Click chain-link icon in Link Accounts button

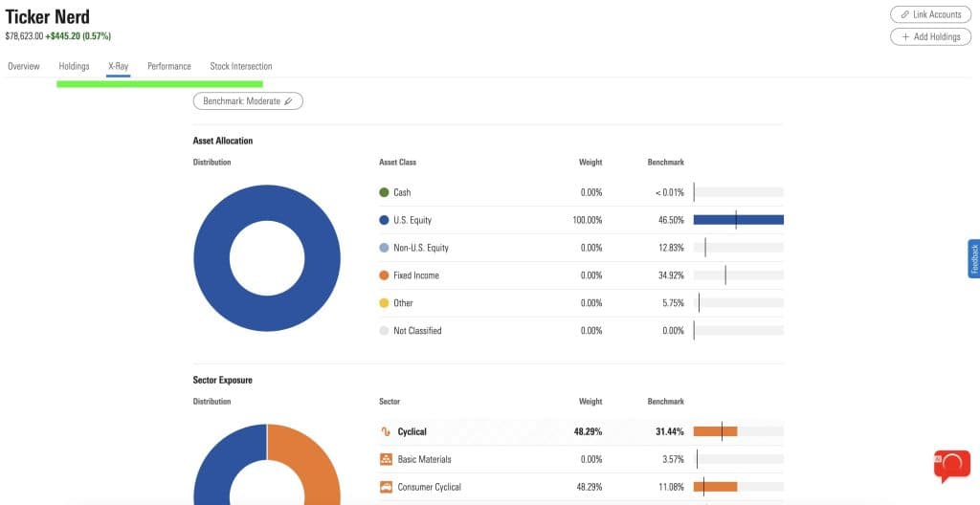tap(905, 14)
